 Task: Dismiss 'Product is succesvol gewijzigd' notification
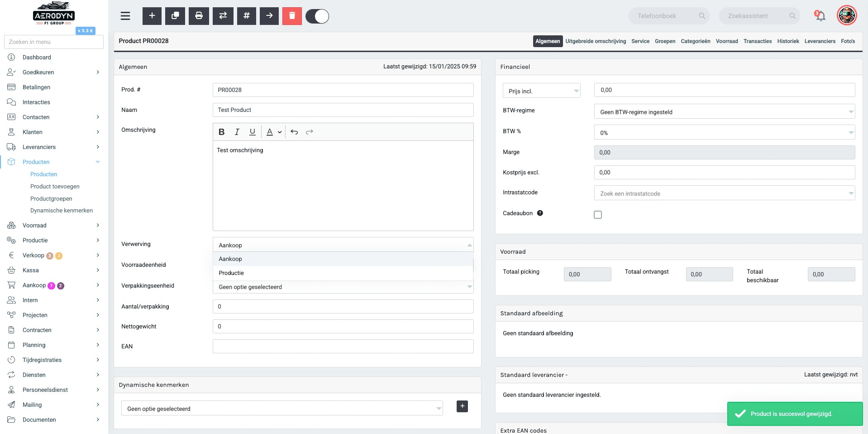[x=795, y=414]
